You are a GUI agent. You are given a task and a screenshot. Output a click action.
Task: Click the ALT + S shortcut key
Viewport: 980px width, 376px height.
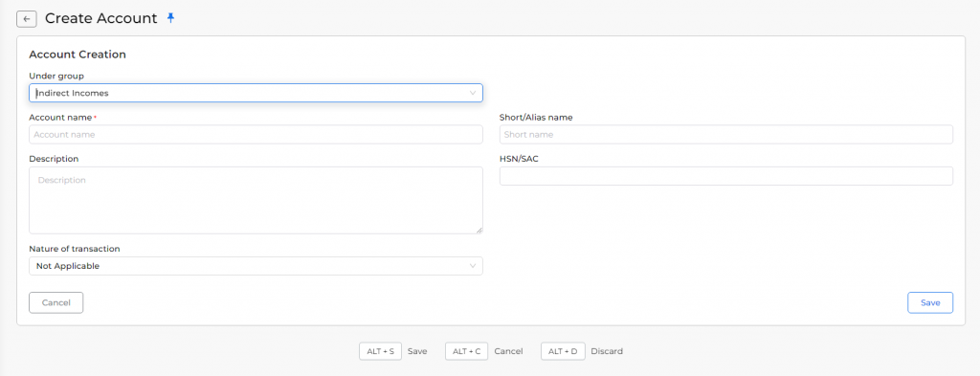(380, 351)
